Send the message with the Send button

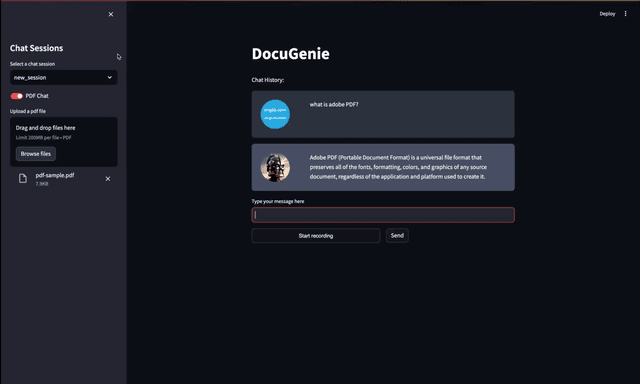click(x=397, y=235)
